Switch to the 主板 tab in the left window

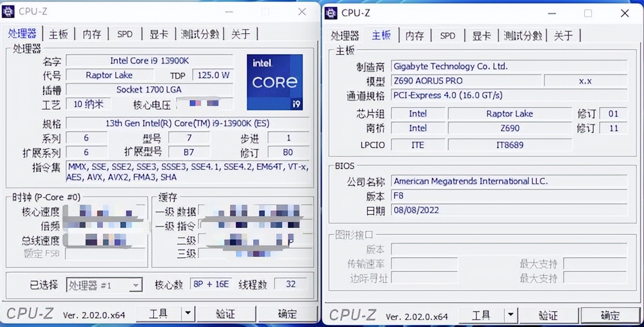(58, 34)
